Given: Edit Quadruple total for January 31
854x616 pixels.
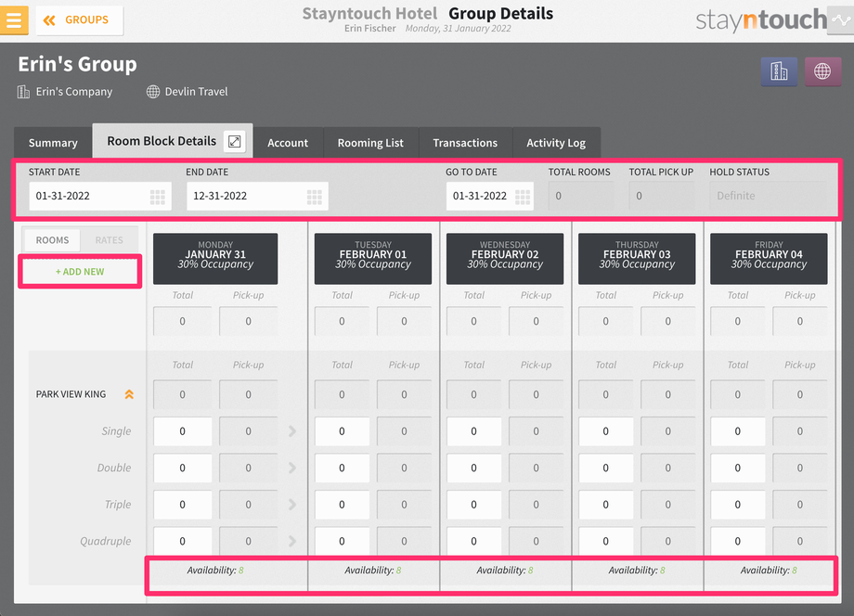Looking at the screenshot, I should tap(183, 541).
